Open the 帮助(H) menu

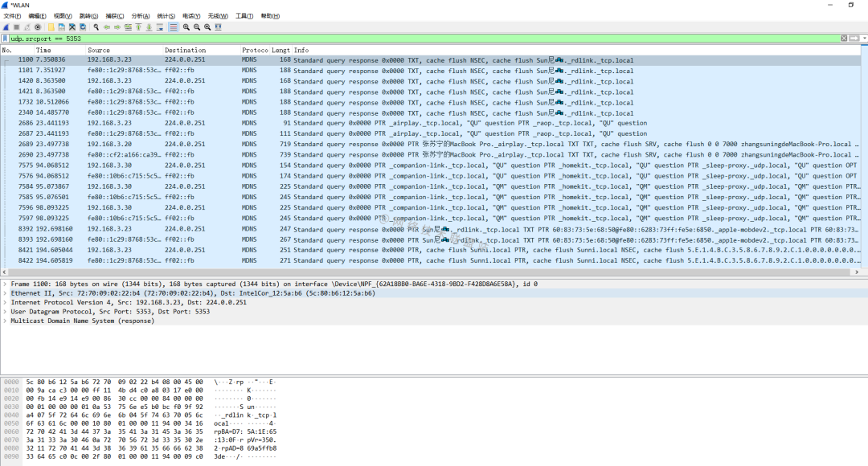(270, 16)
